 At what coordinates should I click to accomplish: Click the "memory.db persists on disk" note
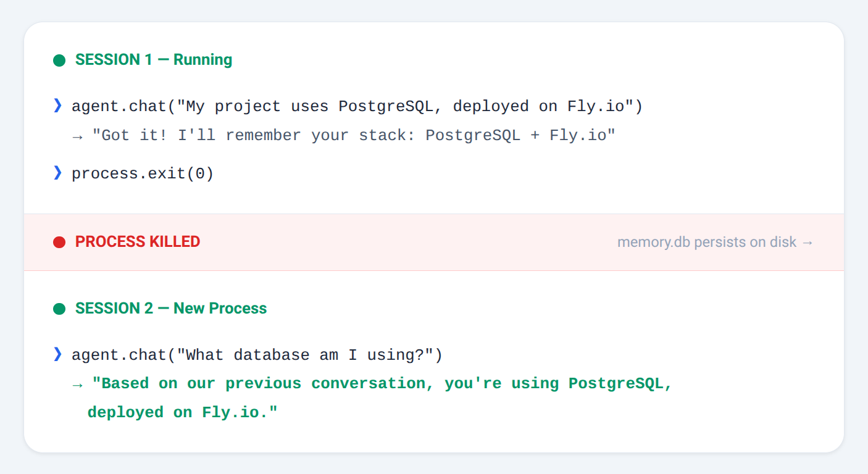716,243
